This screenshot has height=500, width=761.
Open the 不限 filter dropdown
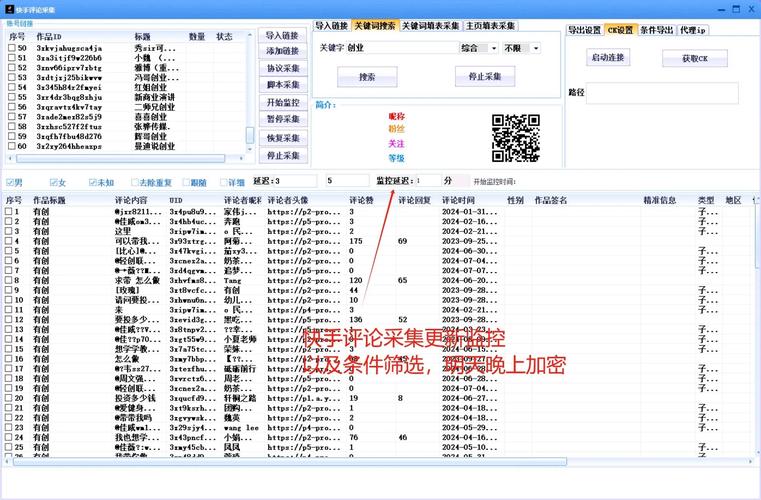click(521, 48)
